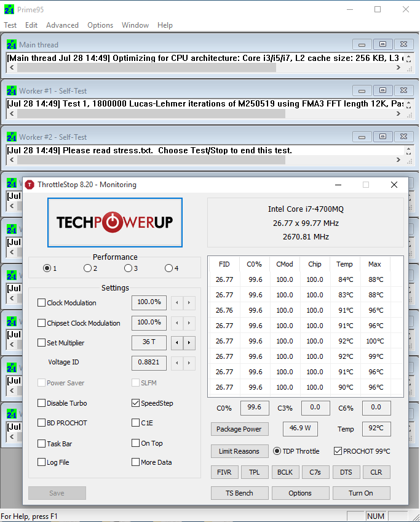Decrease Voltage ID arrow

click(177, 363)
